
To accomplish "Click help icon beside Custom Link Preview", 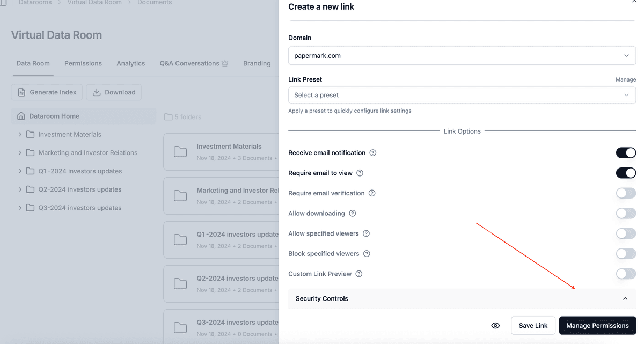I will (359, 274).
